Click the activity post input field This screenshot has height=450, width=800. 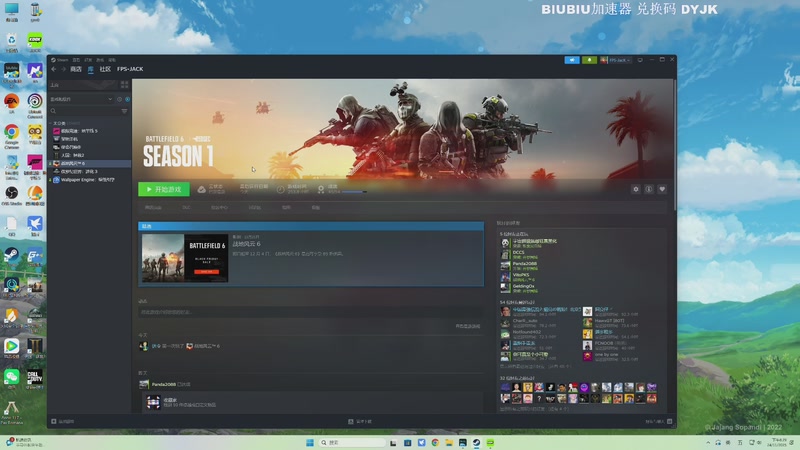pyautogui.click(x=310, y=312)
